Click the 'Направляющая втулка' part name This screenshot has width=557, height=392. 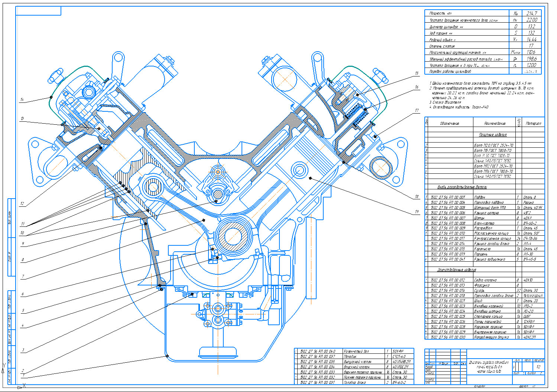pos(492,337)
